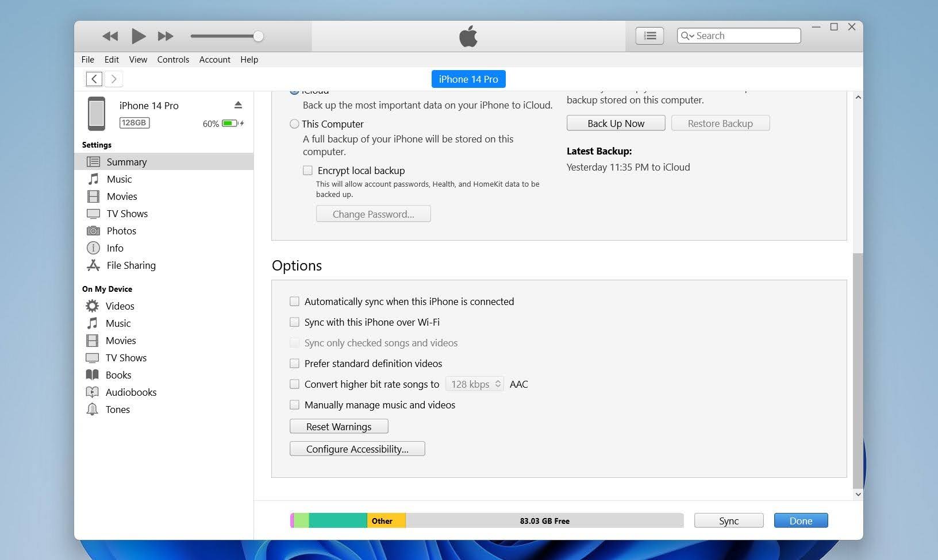Open the Controls menu
This screenshot has width=938, height=560.
pyautogui.click(x=173, y=59)
